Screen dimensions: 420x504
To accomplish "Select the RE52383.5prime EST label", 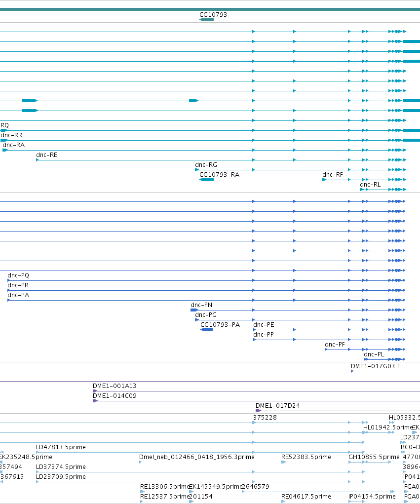I will 306,457.
